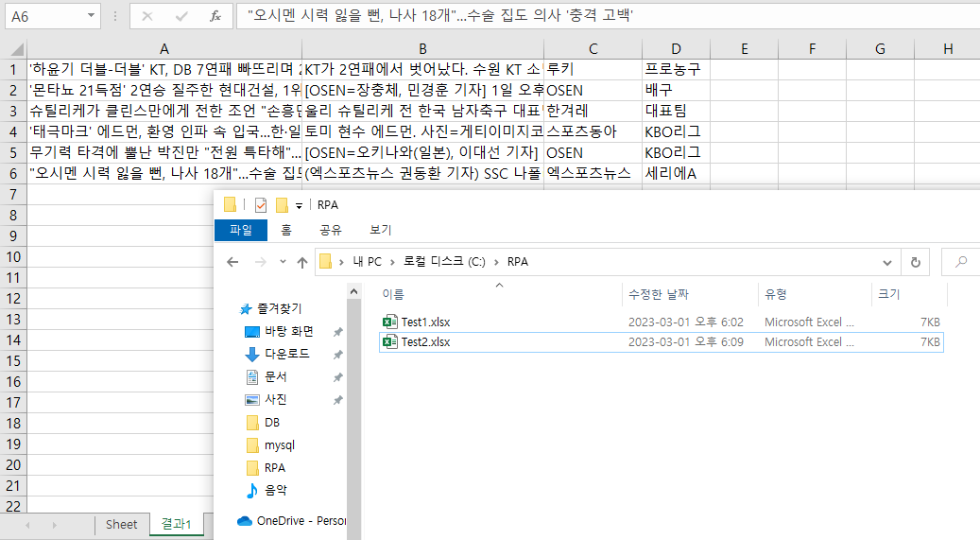The width and height of the screenshot is (980, 540).
Task: Click the pin icon beside 다운로드
Action: tap(337, 355)
